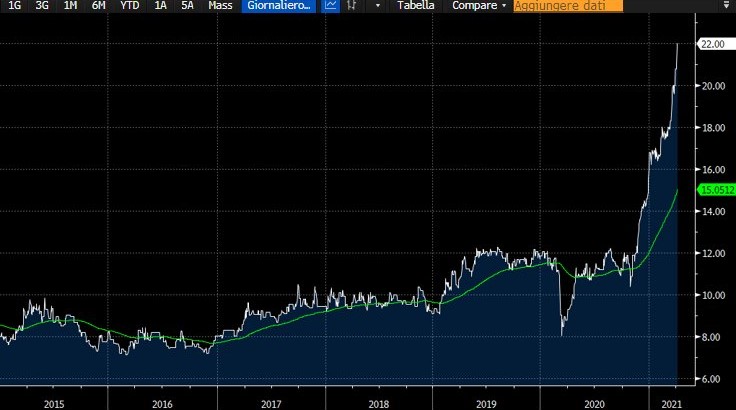The height and width of the screenshot is (410, 736).
Task: Click the 2019 axis label
Action: [486, 404]
